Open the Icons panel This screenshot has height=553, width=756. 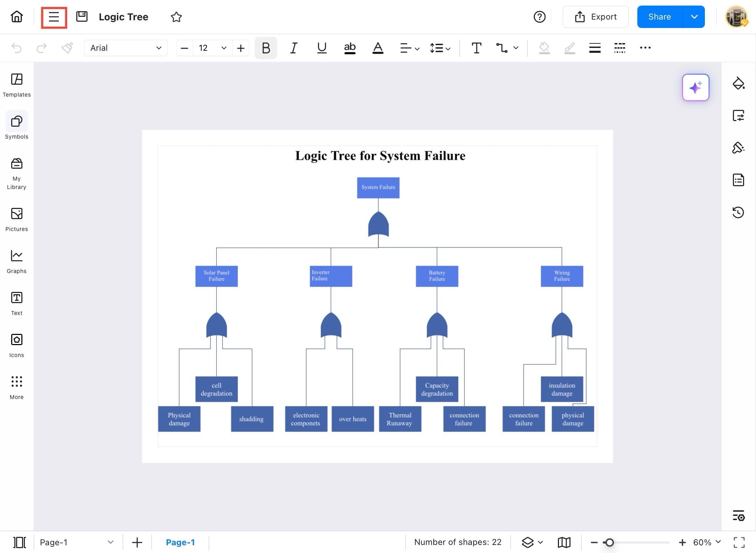point(16,345)
